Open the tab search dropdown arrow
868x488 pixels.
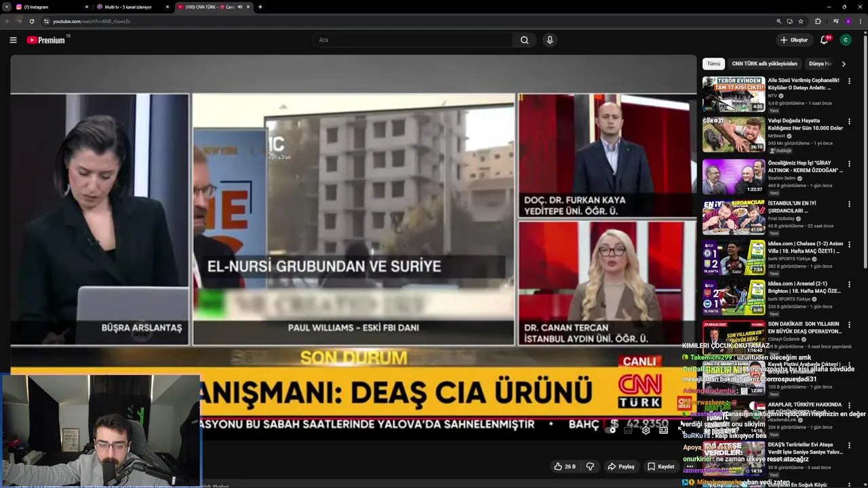tap(7, 7)
